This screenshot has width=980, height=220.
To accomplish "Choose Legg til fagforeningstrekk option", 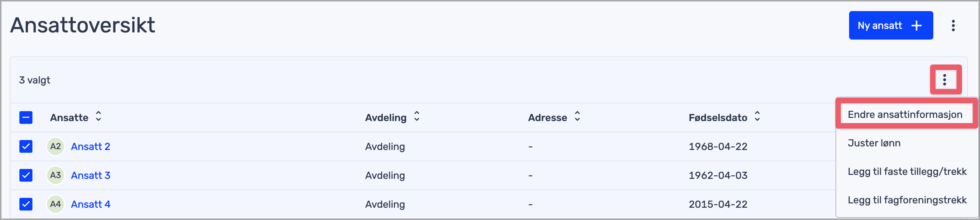I will (907, 200).
